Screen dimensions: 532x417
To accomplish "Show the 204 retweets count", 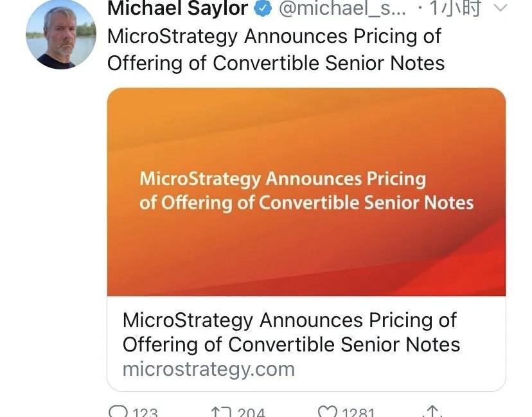I will 251,413.
